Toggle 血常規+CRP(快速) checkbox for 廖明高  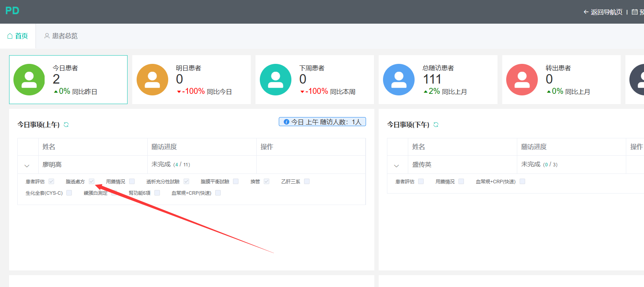tap(218, 193)
